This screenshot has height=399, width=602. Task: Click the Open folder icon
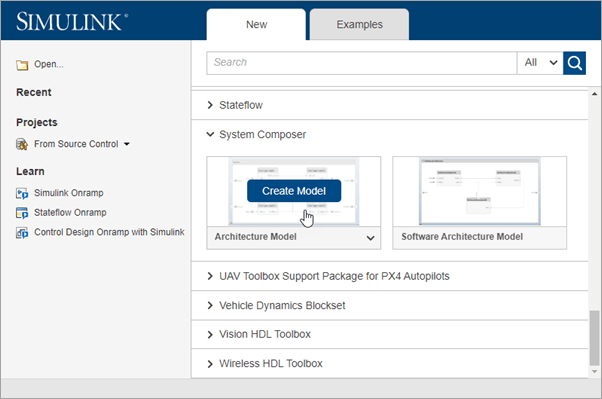click(x=22, y=65)
